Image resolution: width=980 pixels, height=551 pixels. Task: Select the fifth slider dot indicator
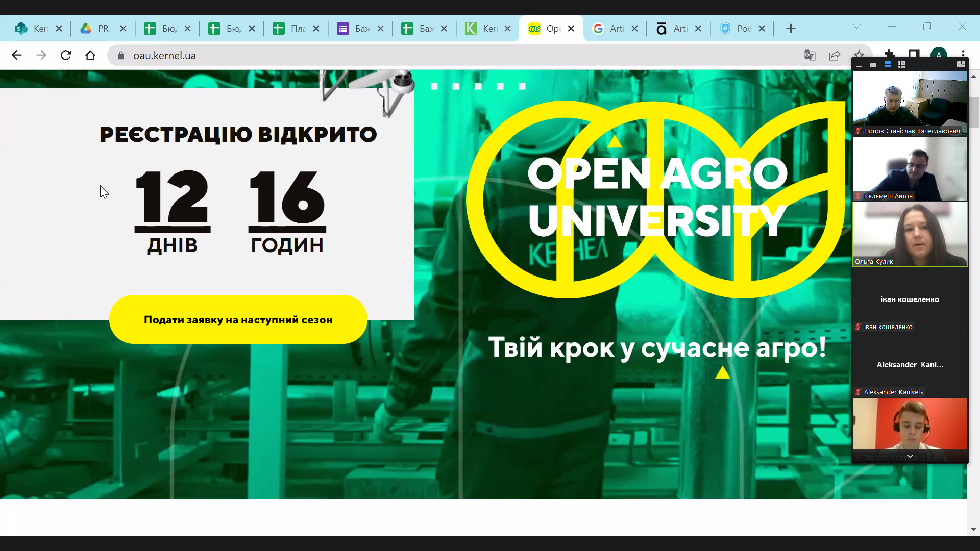pos(522,86)
